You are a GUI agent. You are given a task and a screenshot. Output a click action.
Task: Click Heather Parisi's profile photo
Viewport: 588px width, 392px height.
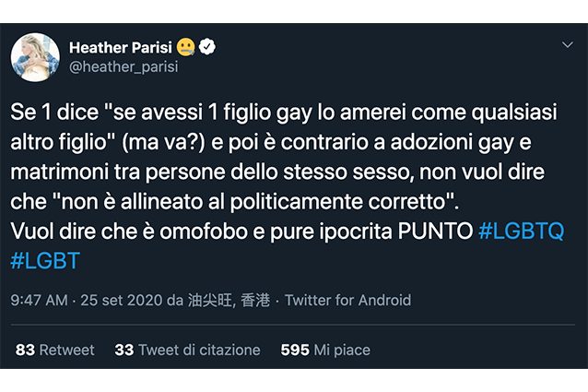[36, 57]
